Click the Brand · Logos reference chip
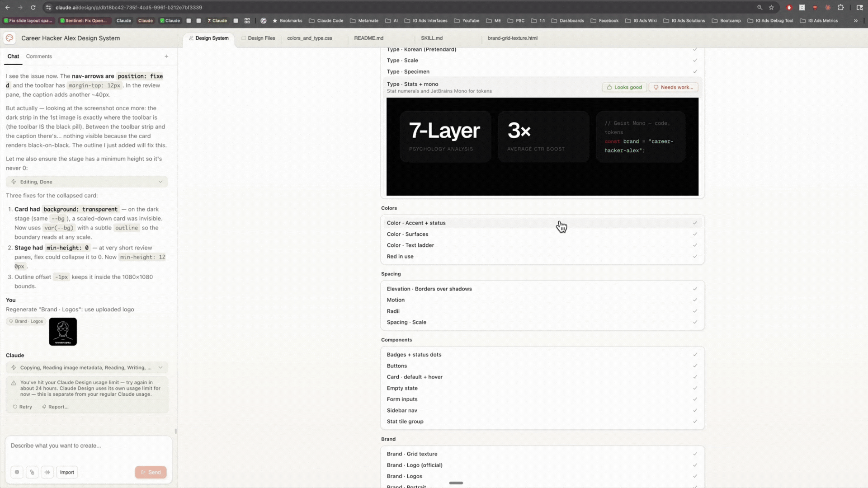 26,321
